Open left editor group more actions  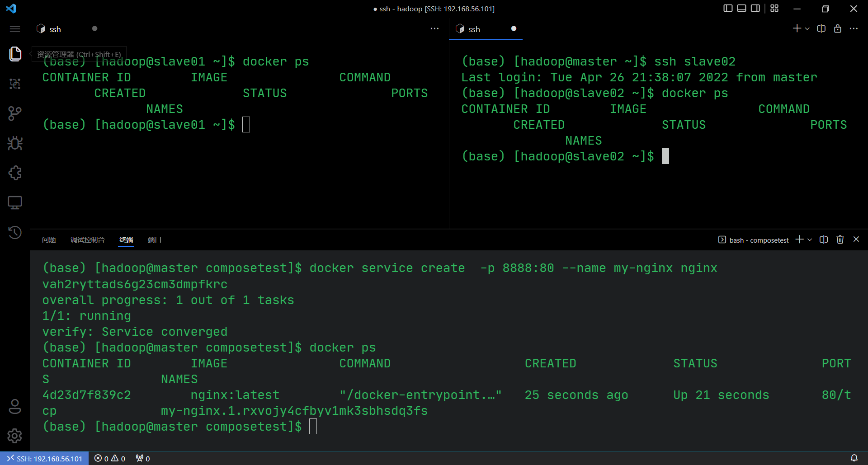coord(434,28)
